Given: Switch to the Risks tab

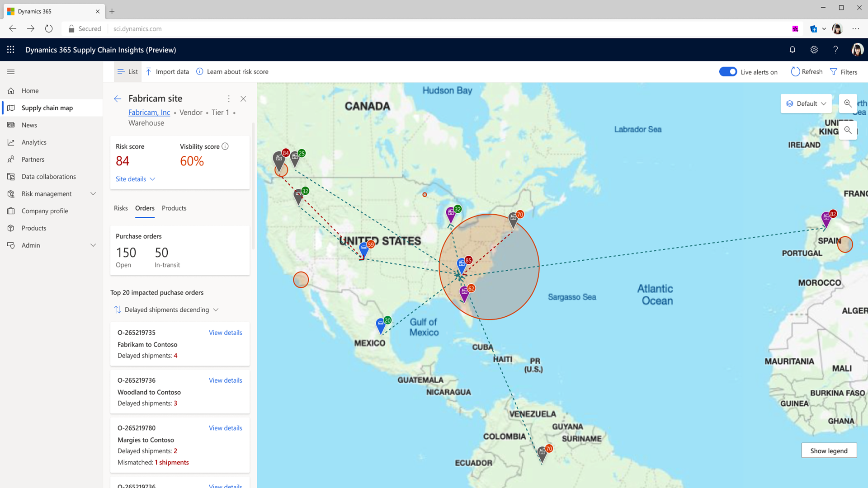Looking at the screenshot, I should click(121, 208).
